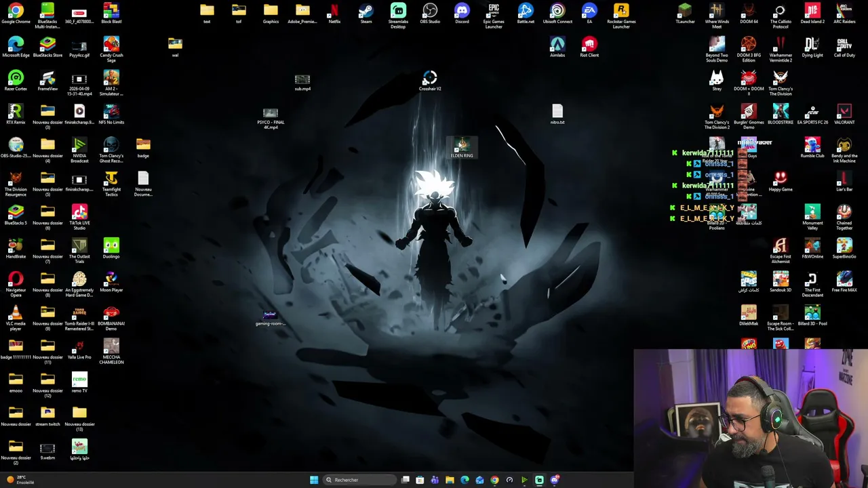Launch Microsoft Edge from the desktop
Screen dimensions: 868x488
pos(16,47)
